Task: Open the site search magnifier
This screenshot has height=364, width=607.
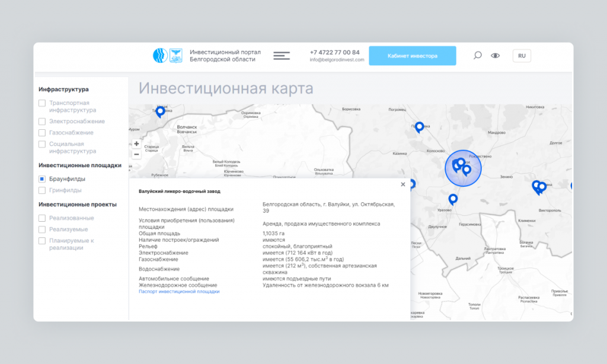Action: point(478,55)
